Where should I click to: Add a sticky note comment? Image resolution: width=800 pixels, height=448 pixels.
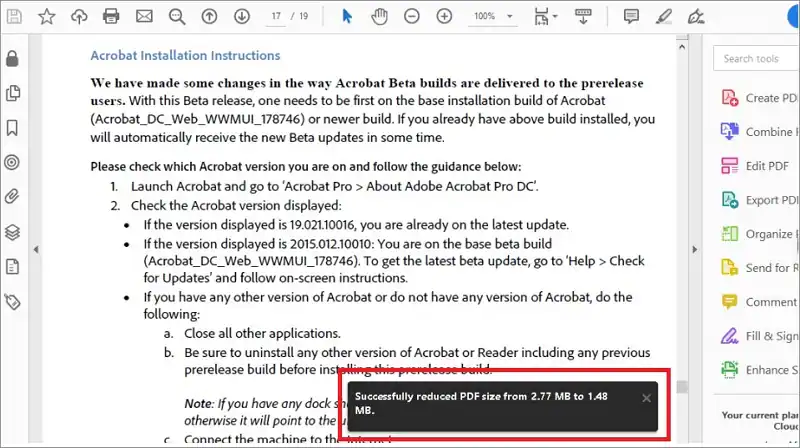(631, 16)
